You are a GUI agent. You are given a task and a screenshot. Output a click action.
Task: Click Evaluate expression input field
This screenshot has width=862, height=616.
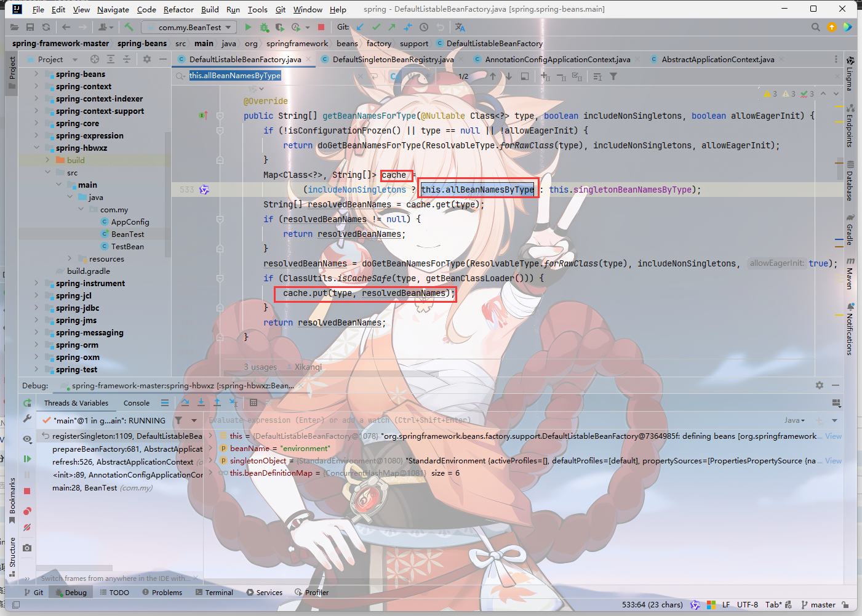click(492, 420)
